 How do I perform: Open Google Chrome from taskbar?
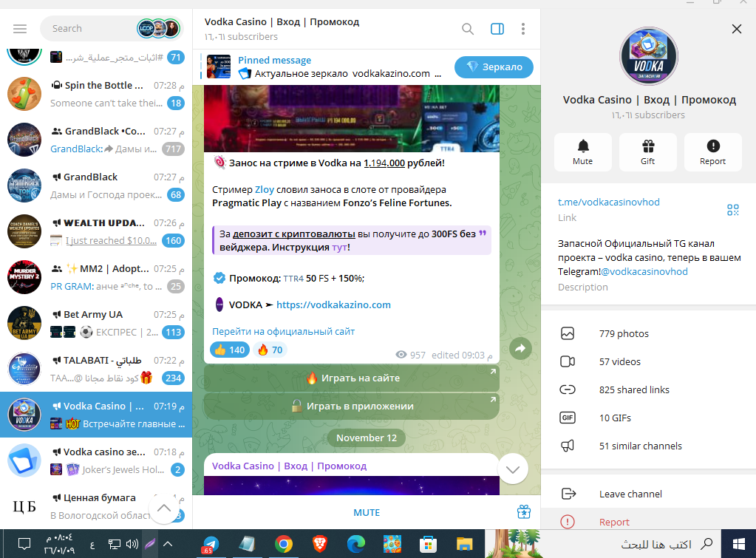point(284,544)
